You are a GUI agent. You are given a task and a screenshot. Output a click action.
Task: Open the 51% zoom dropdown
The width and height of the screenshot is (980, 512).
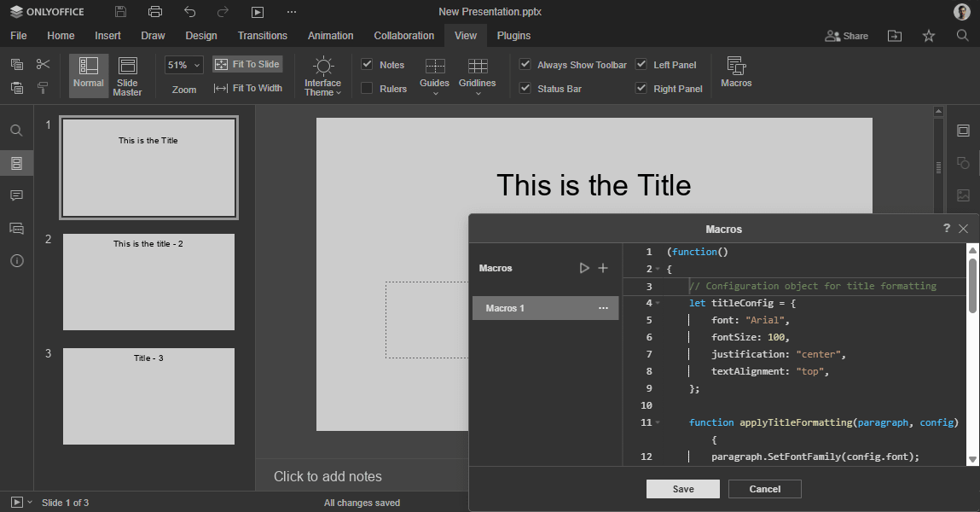coord(183,65)
